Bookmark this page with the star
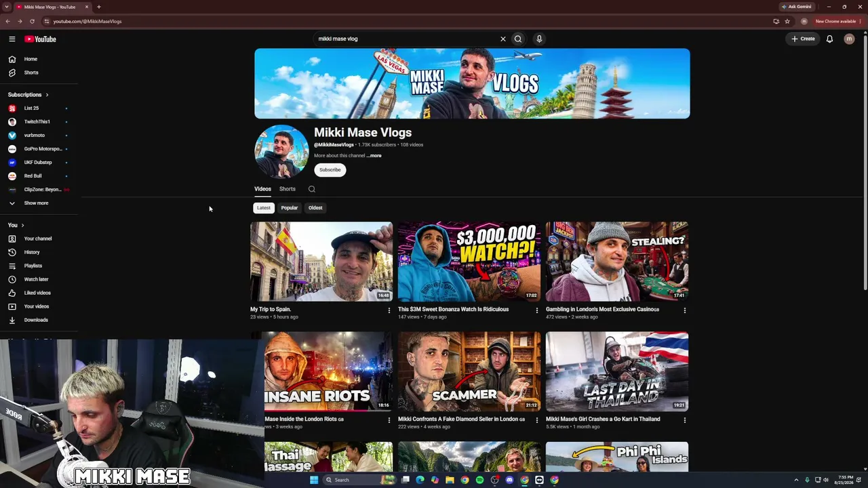This screenshot has height=488, width=868. click(787, 21)
